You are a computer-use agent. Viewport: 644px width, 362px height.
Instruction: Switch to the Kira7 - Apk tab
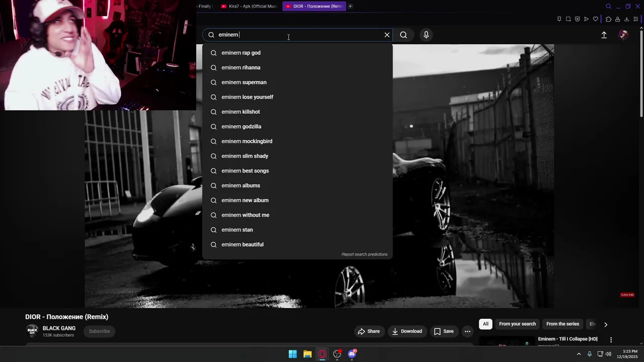[x=249, y=6]
